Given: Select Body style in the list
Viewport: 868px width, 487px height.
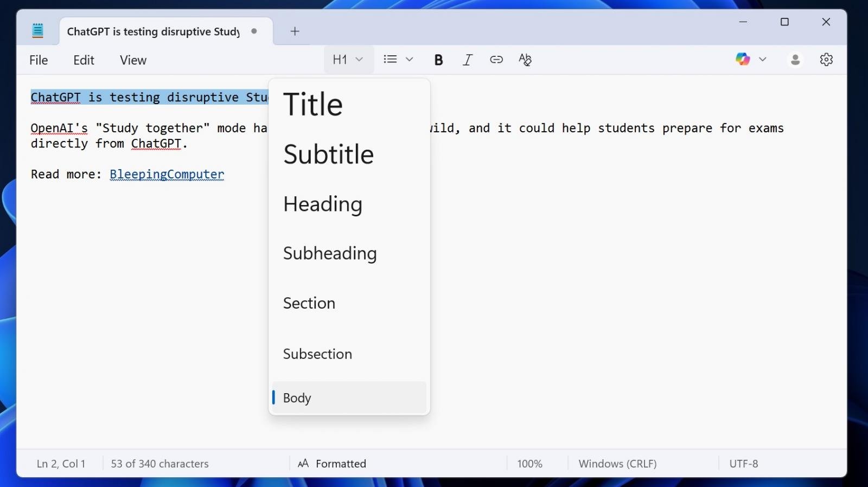Looking at the screenshot, I should coord(297,398).
